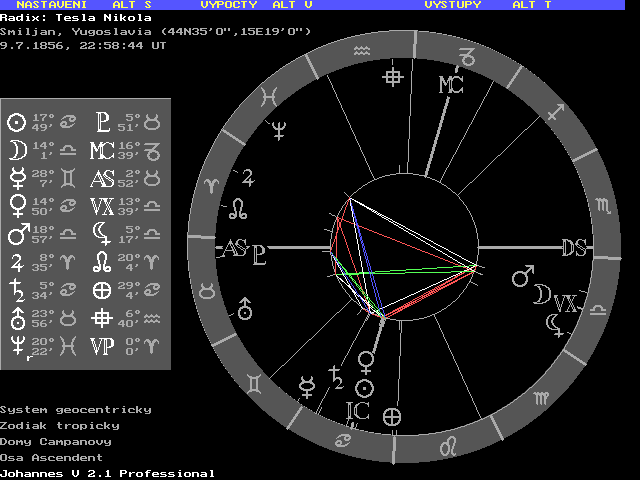The height and width of the screenshot is (480, 640).
Task: Click the green aspect line in chart center
Action: click(420, 270)
